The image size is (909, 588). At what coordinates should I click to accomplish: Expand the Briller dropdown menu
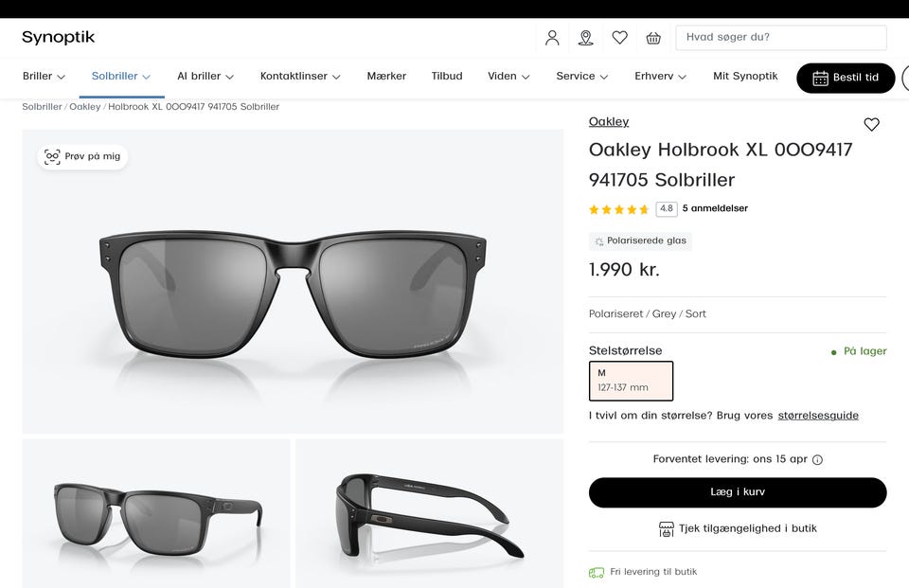[x=44, y=77]
